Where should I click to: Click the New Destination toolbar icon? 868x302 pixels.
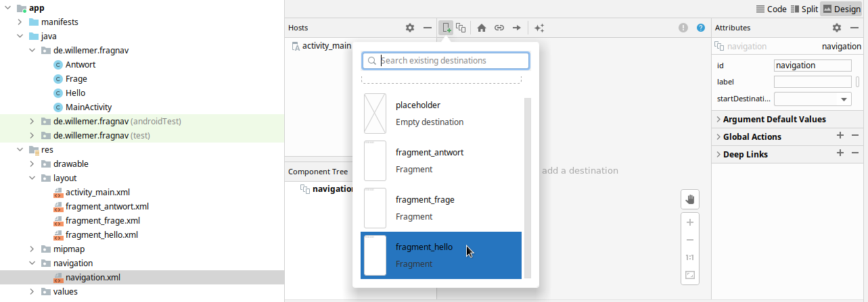(446, 28)
